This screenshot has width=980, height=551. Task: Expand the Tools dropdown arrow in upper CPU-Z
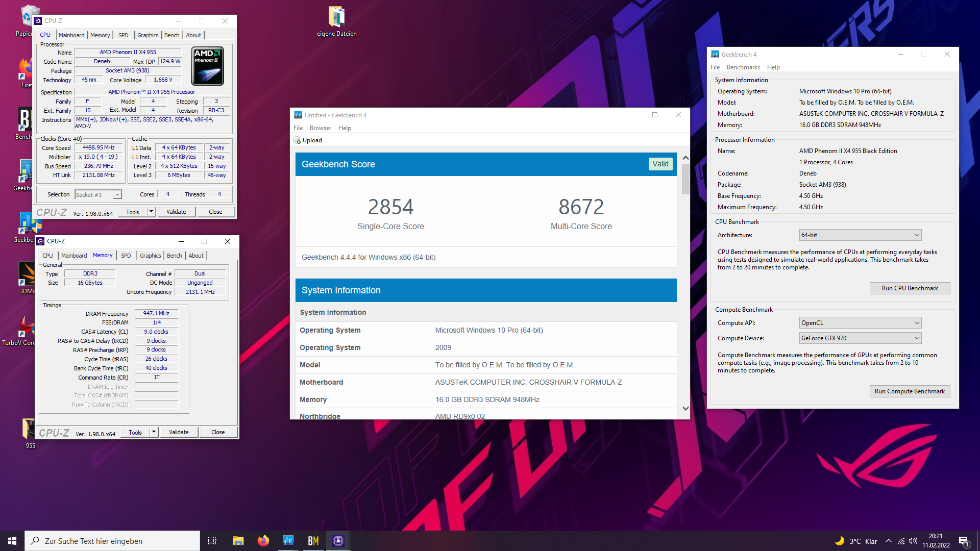151,212
